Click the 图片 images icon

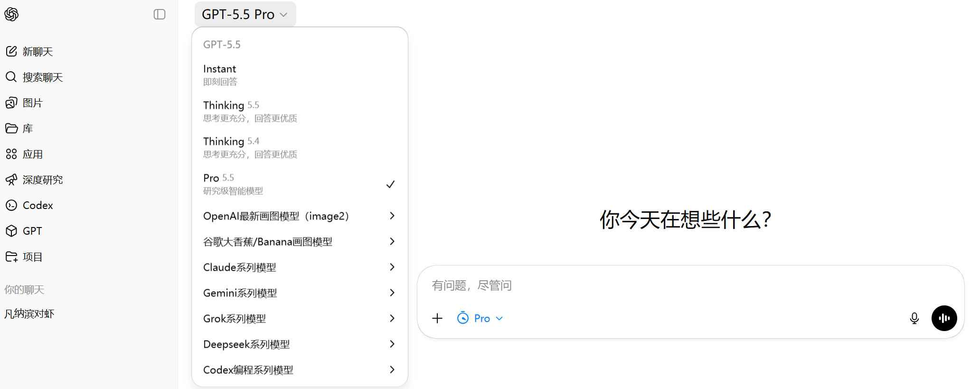point(11,103)
